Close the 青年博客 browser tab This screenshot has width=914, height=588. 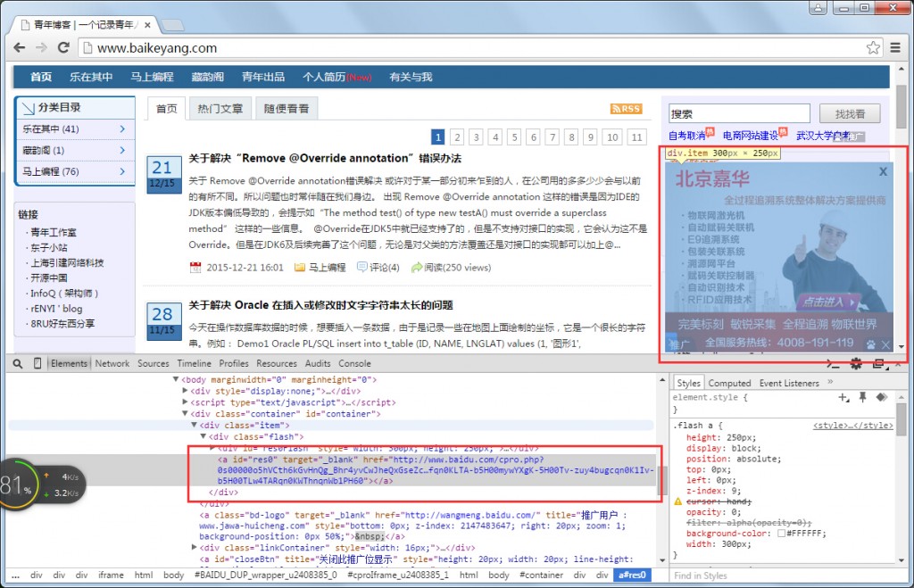[147, 25]
